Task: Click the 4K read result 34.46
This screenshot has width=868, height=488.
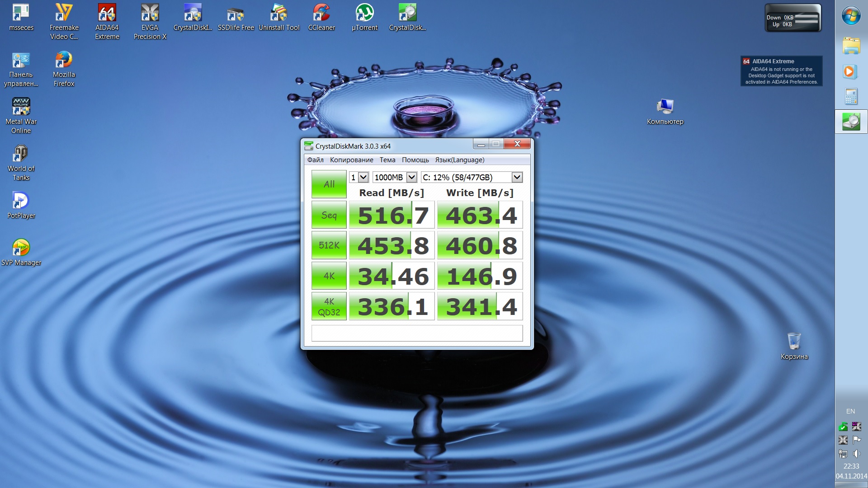Action: (x=392, y=276)
